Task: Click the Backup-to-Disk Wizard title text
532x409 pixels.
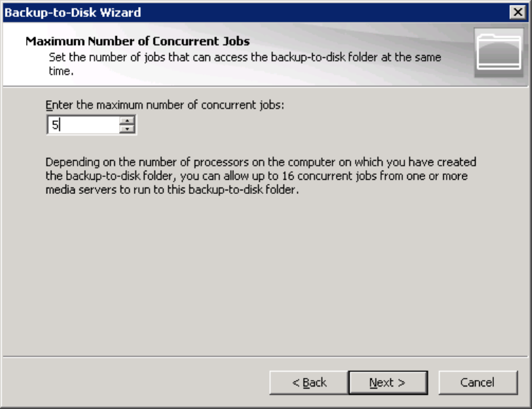Action: pyautogui.click(x=73, y=13)
